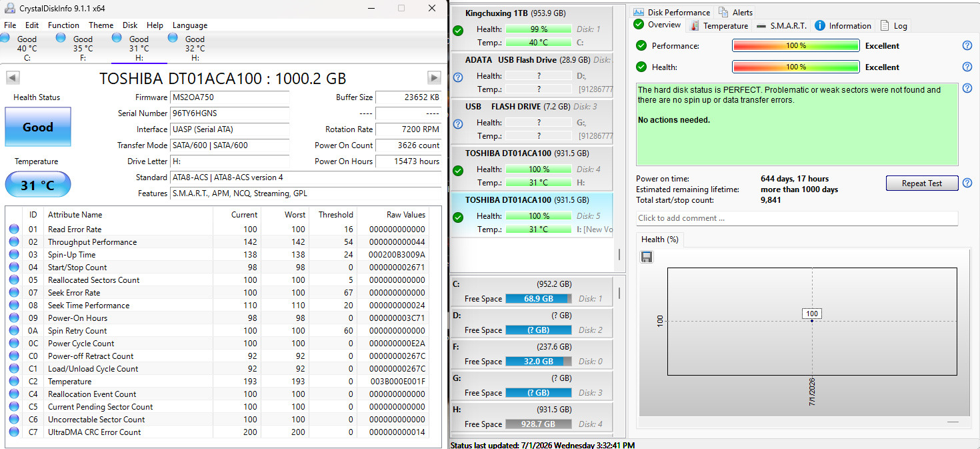Select the Kingchuxing 1TB disk
Screen dimensions: 980x449
click(532, 29)
